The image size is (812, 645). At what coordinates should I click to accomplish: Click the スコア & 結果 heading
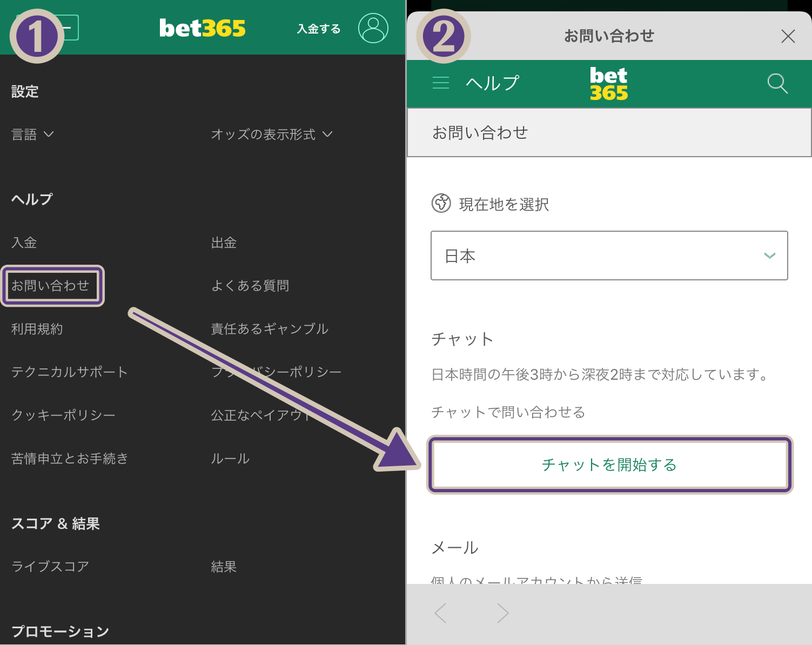56,523
